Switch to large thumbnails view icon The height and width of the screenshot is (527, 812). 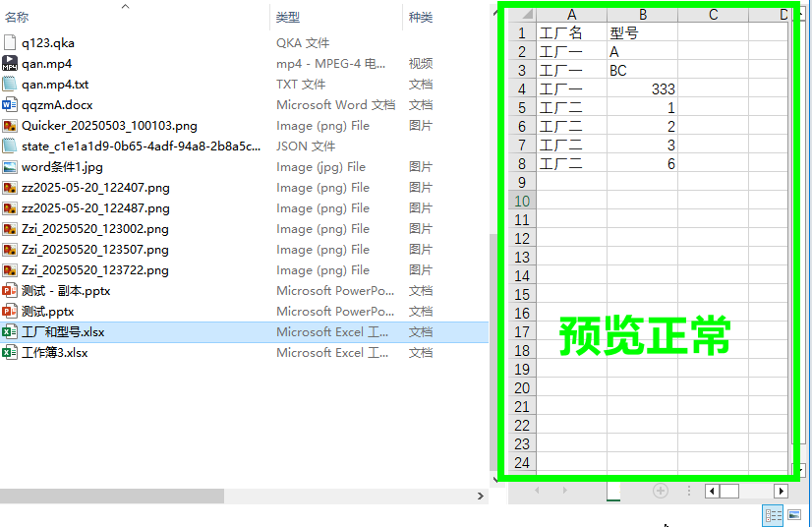click(x=794, y=515)
